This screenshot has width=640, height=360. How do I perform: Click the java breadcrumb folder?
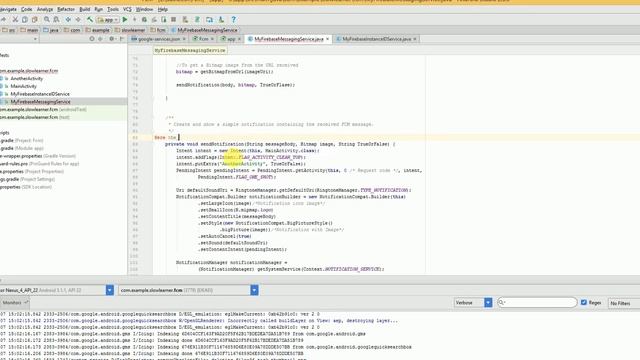click(x=51, y=30)
